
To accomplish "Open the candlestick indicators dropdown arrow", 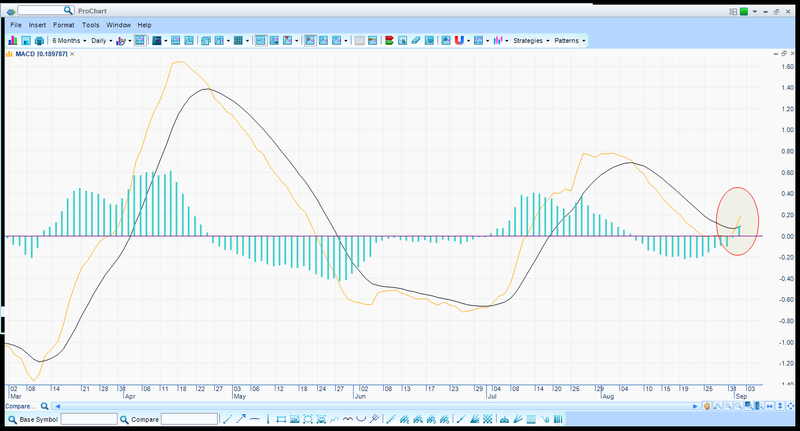I will 507,41.
